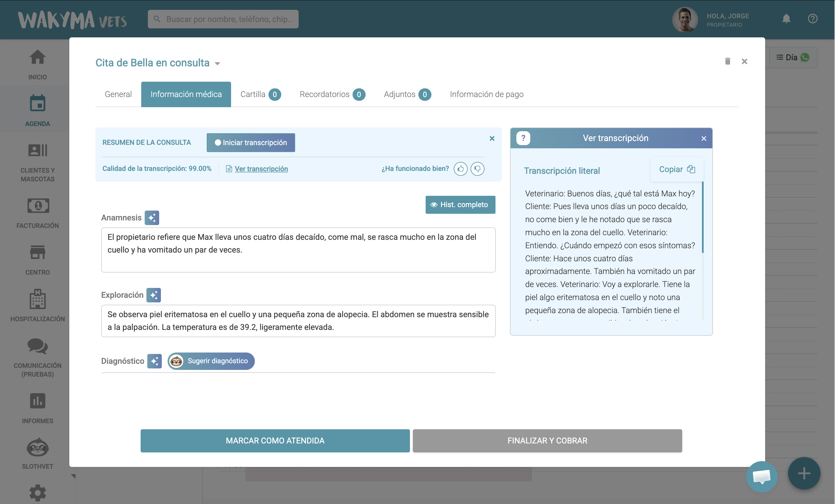Viewport: 835px width, 504px height.
Task: Click the WhatsApp icon beside Día
Action: point(805,58)
